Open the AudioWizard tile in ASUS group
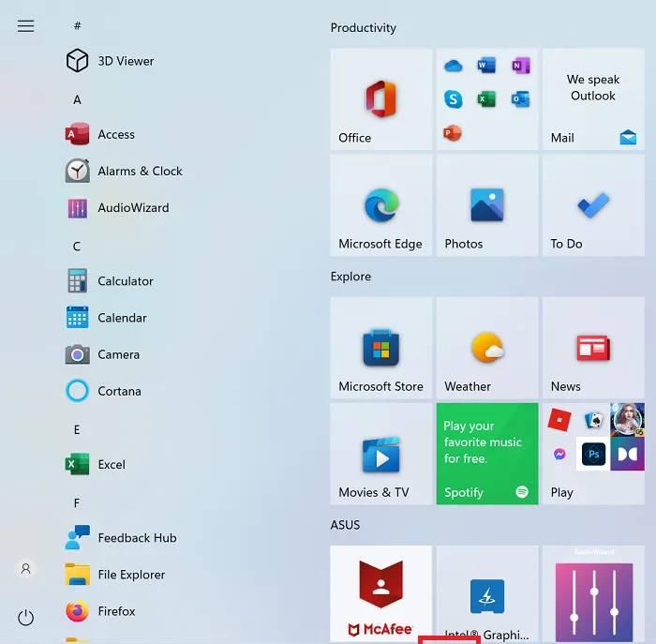The image size is (656, 644). point(593,593)
